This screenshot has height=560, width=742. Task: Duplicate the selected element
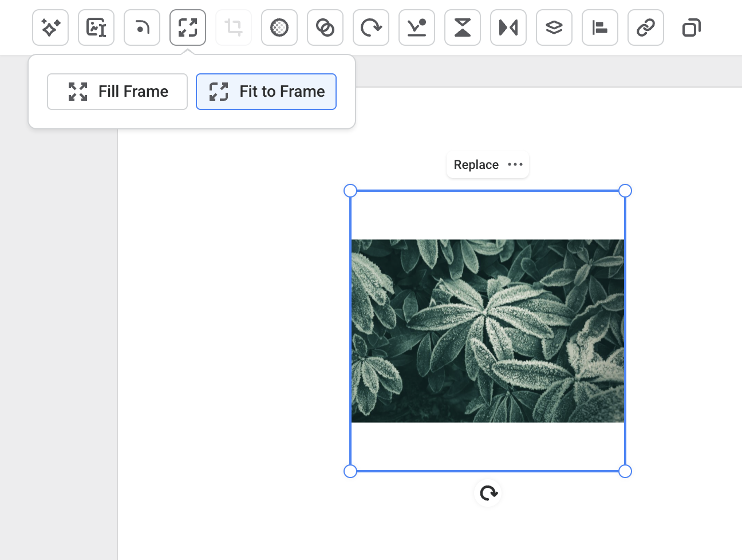pos(692,27)
